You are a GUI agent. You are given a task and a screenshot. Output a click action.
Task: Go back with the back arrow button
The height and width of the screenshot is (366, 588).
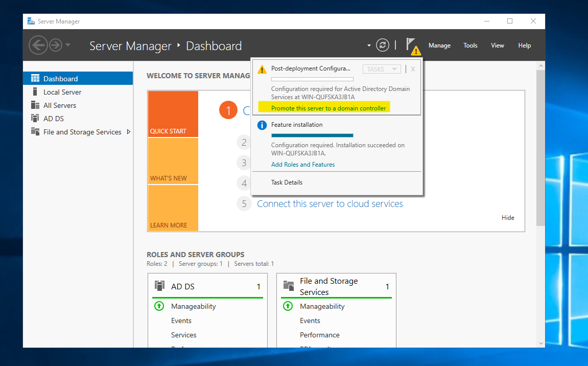tap(38, 45)
